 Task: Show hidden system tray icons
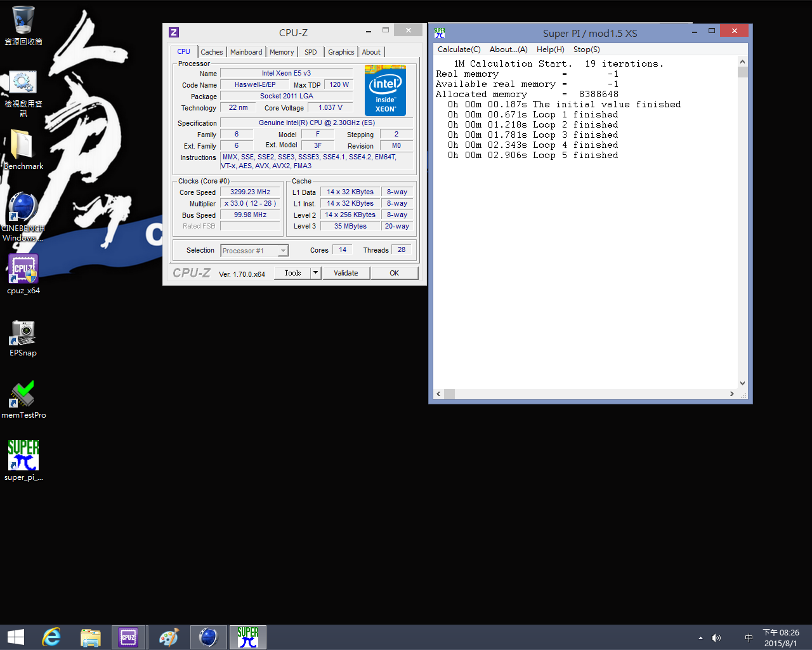[x=700, y=638]
